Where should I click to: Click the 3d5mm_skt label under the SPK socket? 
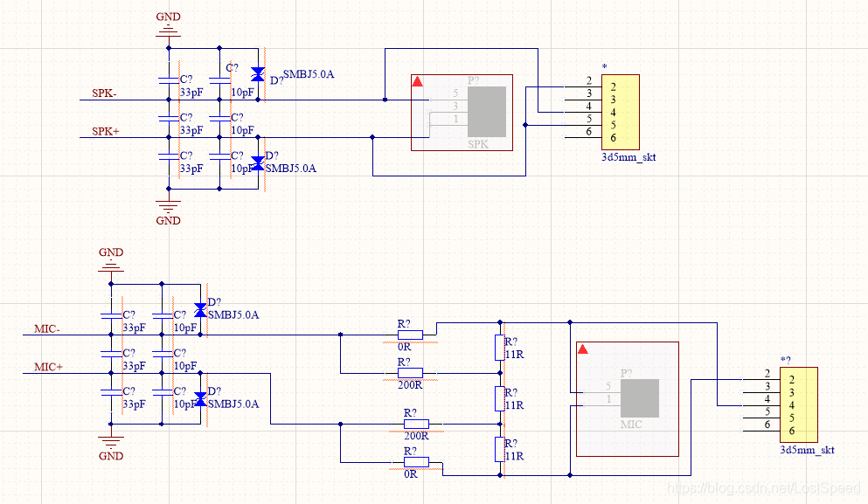(x=628, y=157)
